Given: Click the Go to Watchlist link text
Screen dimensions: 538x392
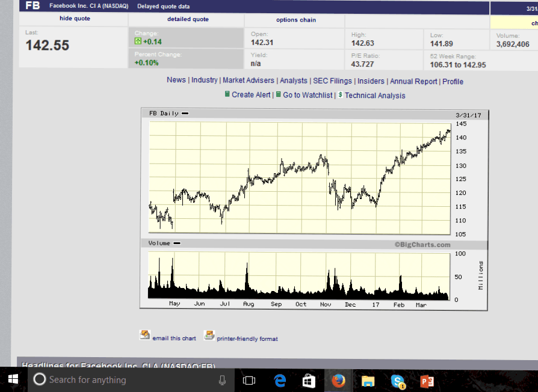Looking at the screenshot, I should (308, 95).
